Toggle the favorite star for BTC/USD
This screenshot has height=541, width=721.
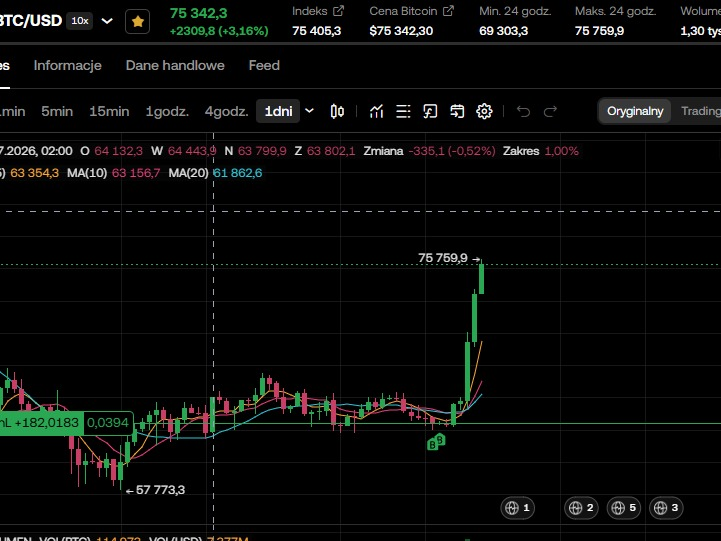(137, 22)
